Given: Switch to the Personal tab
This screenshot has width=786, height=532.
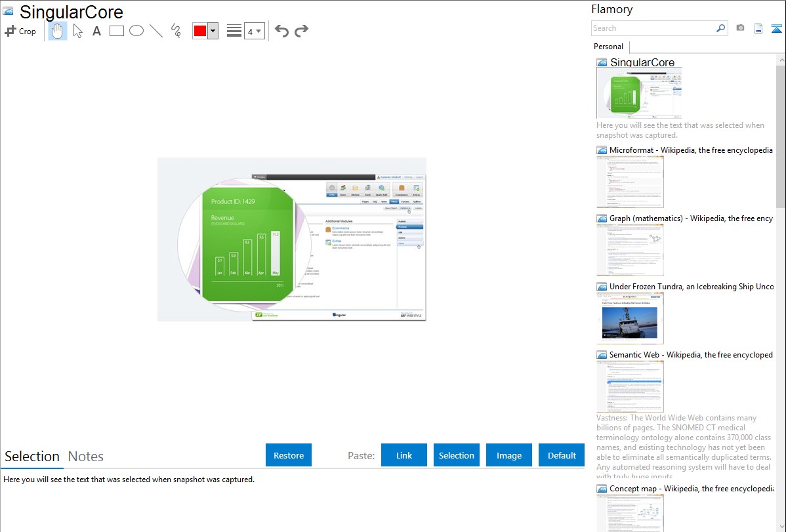Looking at the screenshot, I should point(608,47).
